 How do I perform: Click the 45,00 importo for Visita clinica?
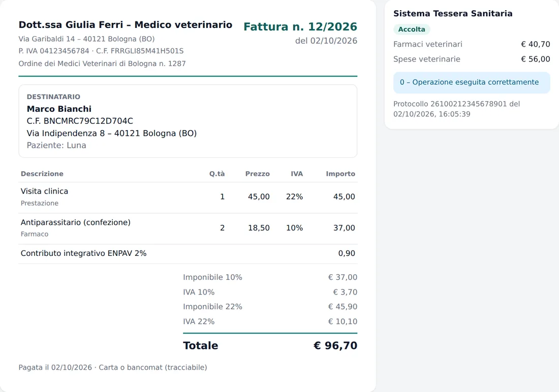(344, 197)
